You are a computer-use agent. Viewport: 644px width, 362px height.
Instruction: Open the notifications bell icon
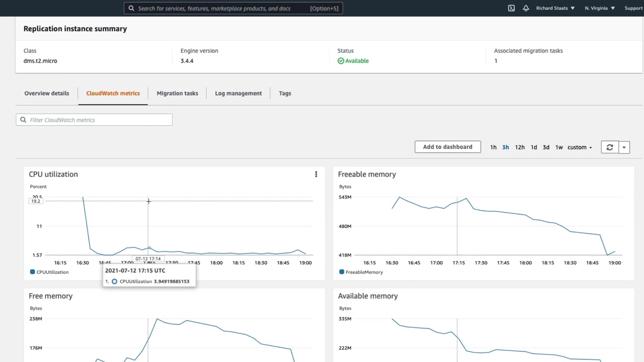click(526, 8)
